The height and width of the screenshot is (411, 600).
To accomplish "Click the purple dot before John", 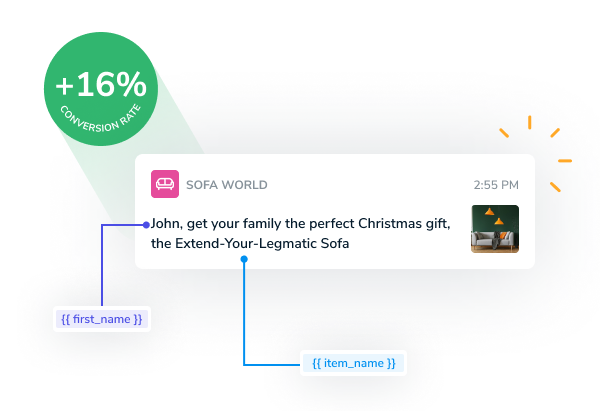I will [x=146, y=225].
